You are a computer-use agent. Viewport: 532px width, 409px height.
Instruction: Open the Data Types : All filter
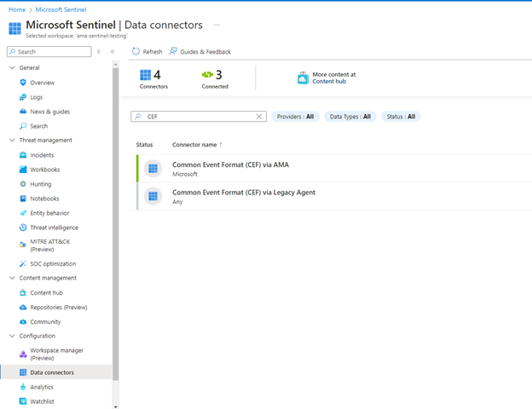(x=350, y=117)
